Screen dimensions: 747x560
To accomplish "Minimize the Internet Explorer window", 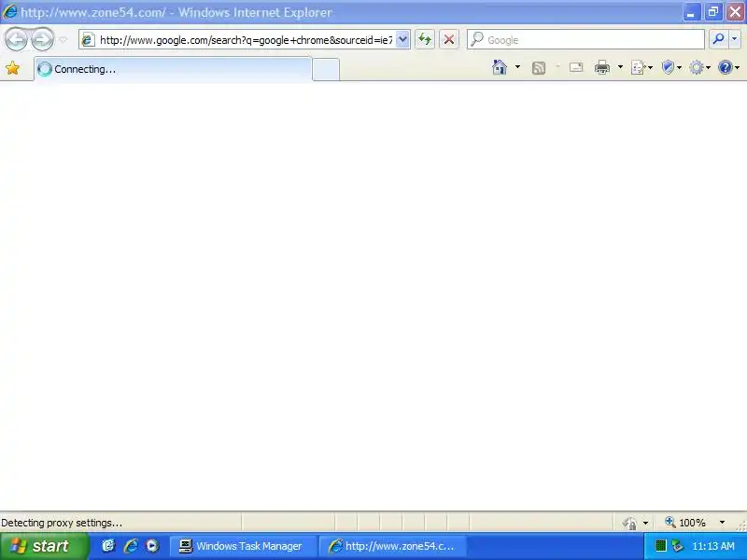I will tap(691, 12).
